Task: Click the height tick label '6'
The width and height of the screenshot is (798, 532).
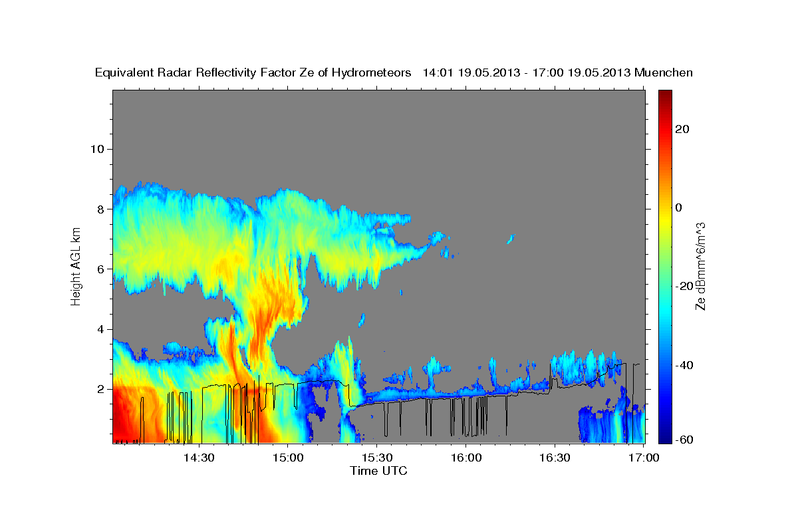Action: pos(99,269)
